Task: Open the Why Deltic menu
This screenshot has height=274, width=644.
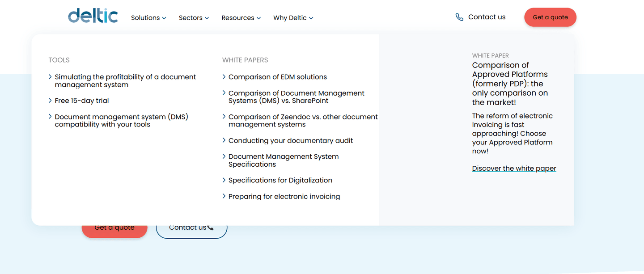Action: (293, 18)
